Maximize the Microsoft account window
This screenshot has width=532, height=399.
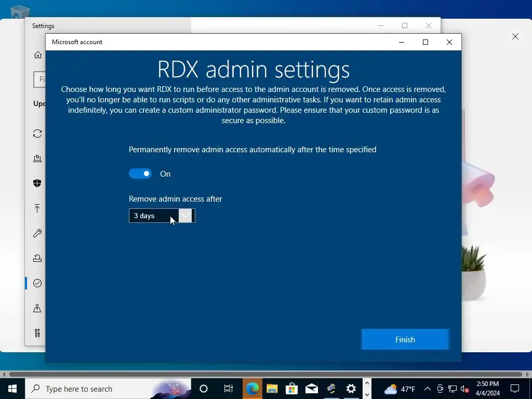425,42
